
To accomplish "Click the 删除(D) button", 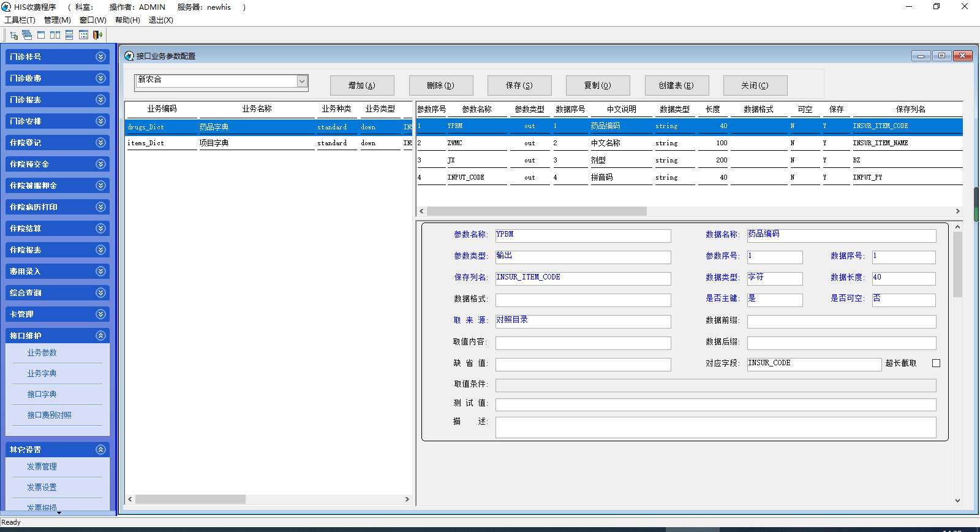I will pos(441,85).
